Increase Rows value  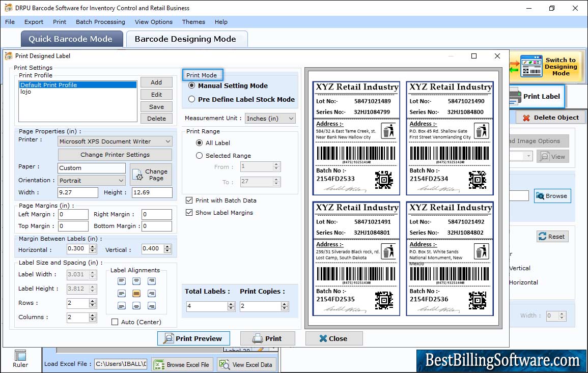click(92, 301)
